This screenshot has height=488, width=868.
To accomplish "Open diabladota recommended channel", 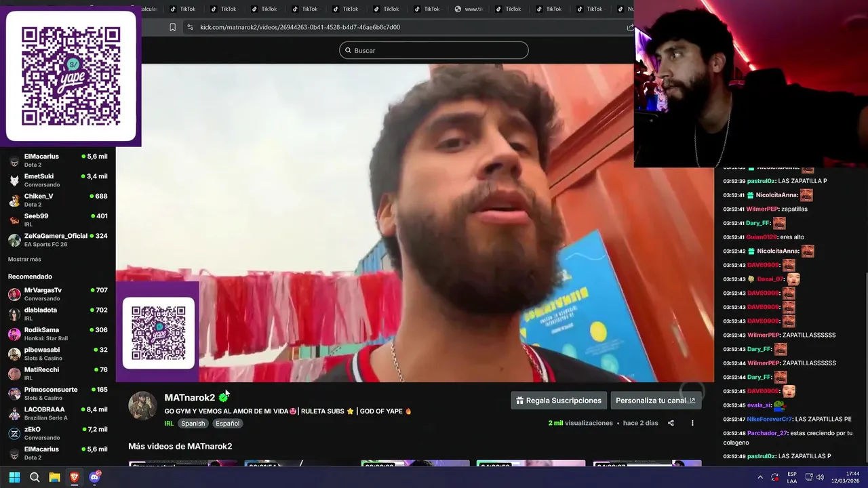I will coord(58,314).
